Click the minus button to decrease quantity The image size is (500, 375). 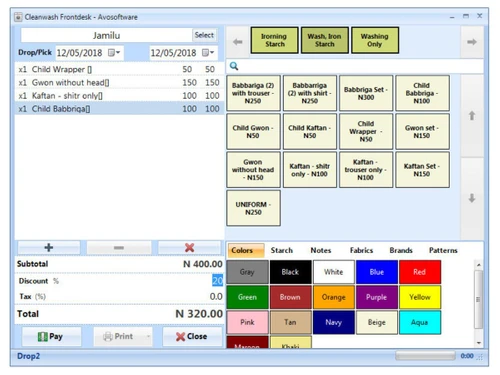click(119, 247)
